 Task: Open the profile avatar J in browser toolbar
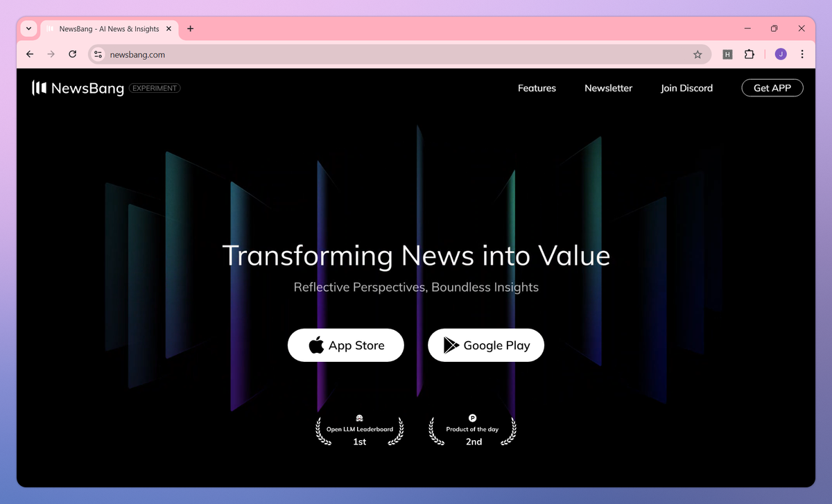[x=780, y=53]
